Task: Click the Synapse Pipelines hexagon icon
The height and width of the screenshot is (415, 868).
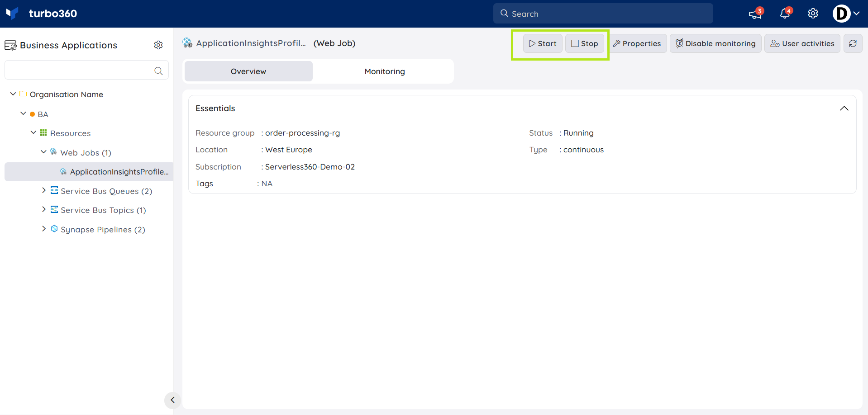Action: [54, 229]
